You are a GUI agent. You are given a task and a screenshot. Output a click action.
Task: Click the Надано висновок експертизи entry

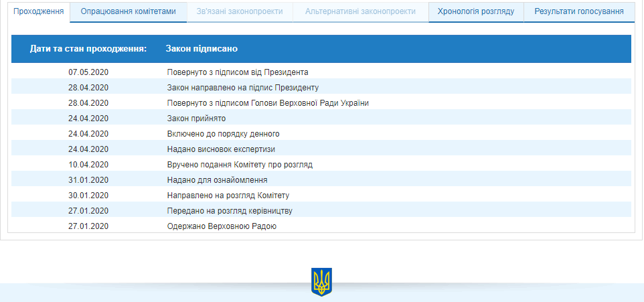pyautogui.click(x=221, y=149)
